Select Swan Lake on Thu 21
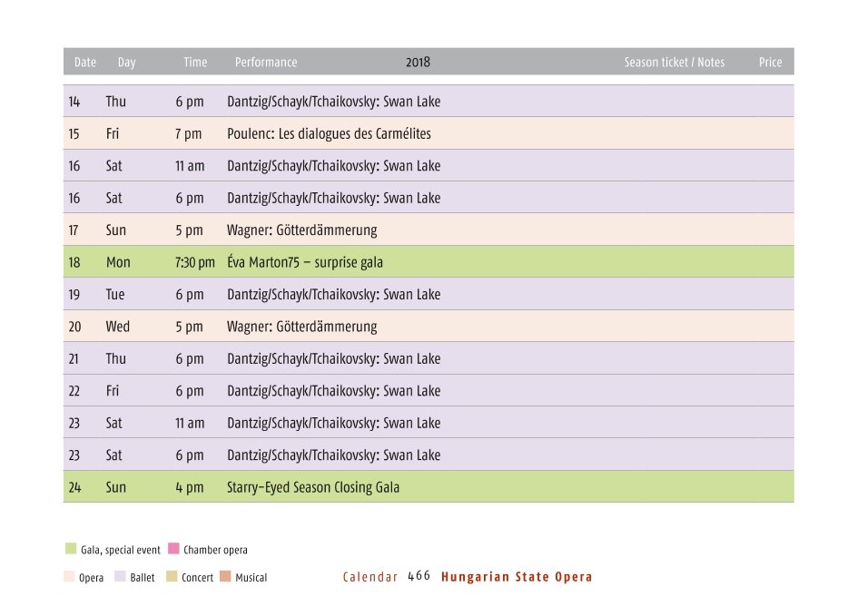 [x=428, y=358]
